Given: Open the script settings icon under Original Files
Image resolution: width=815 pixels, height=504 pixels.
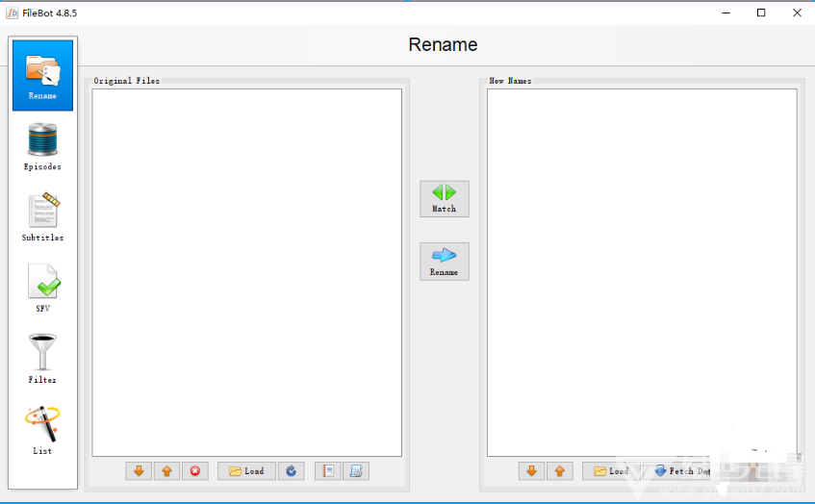Looking at the screenshot, I should 355,471.
